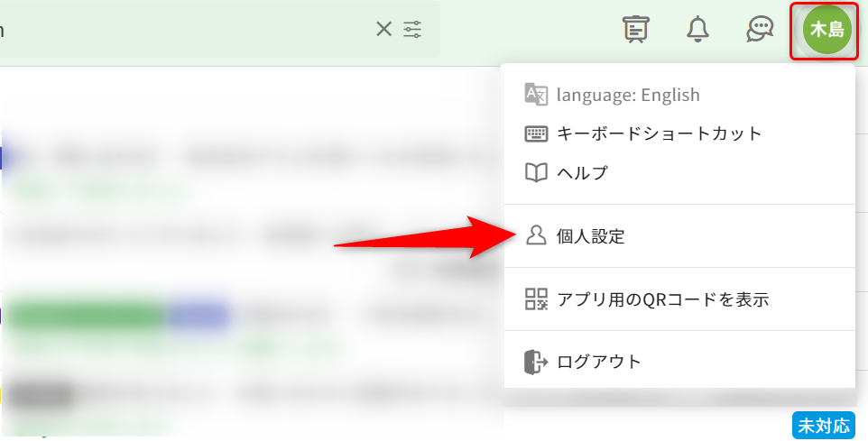
Task: Click the book icon next to ヘルプ
Action: pos(536,172)
